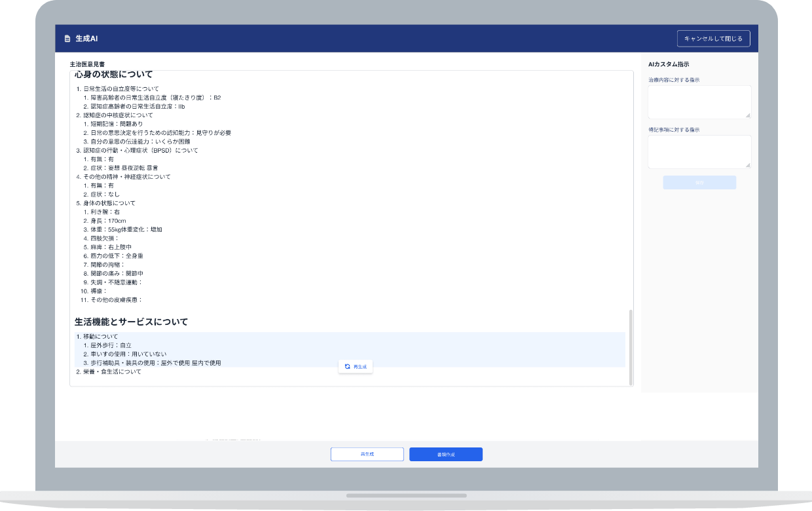Focus the 治療内容に対する指示 text area
Viewport: 812px width, 511px height.
699,102
